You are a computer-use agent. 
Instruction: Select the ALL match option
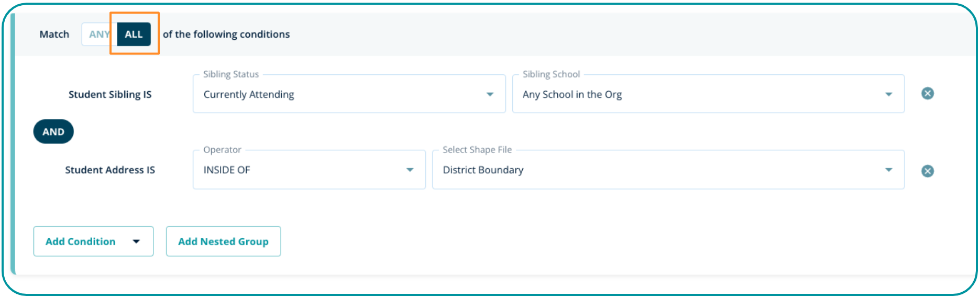point(134,35)
